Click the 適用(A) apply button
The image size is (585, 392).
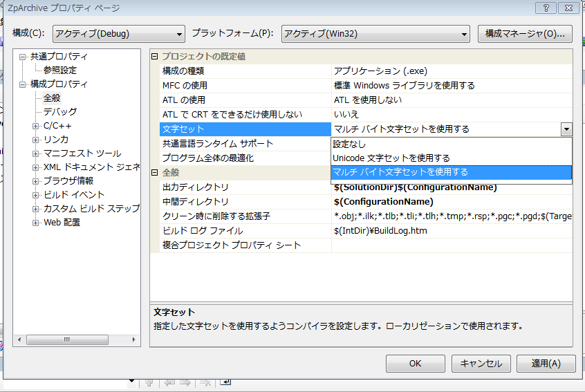point(546,363)
